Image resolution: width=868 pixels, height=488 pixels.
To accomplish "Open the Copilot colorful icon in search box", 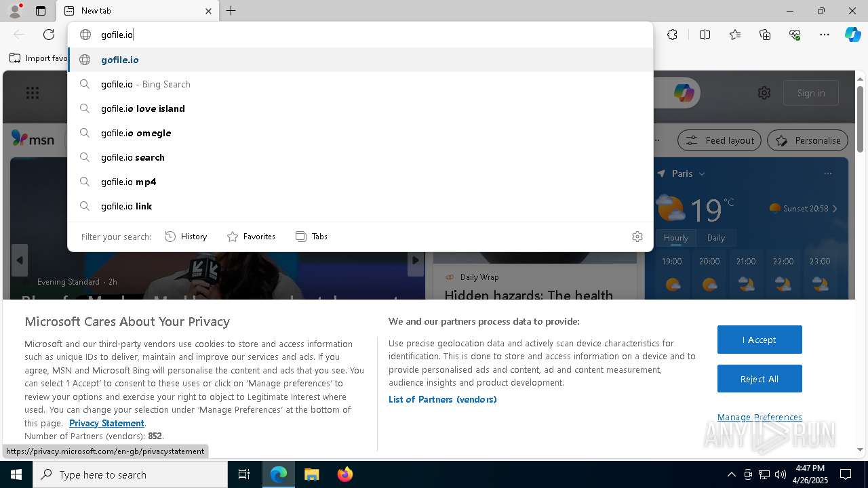I will pyautogui.click(x=684, y=93).
